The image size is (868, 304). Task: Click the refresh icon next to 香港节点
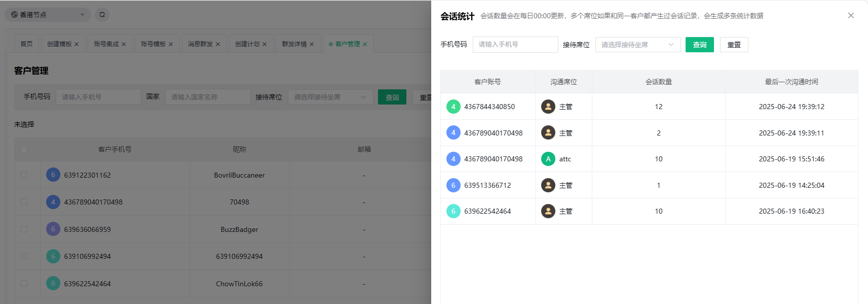pos(102,15)
